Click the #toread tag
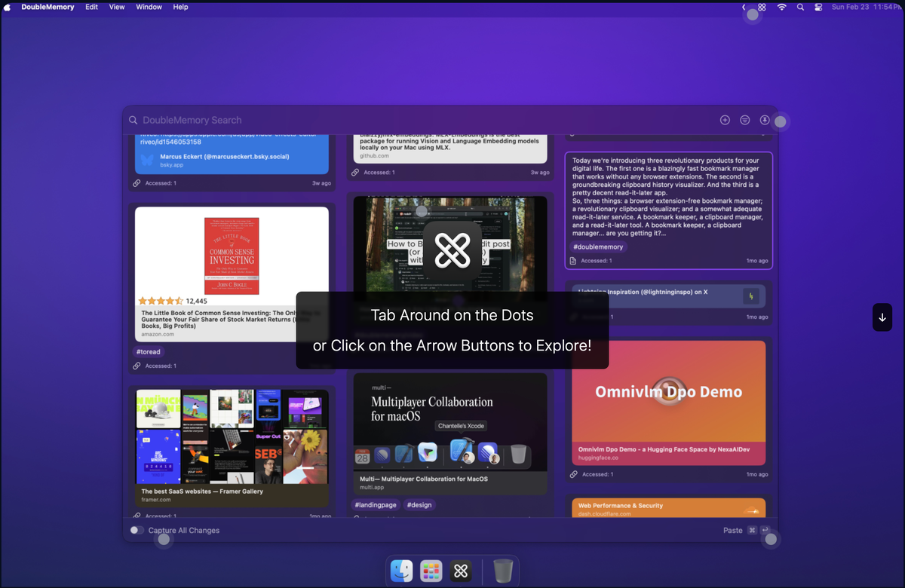 coord(149,351)
